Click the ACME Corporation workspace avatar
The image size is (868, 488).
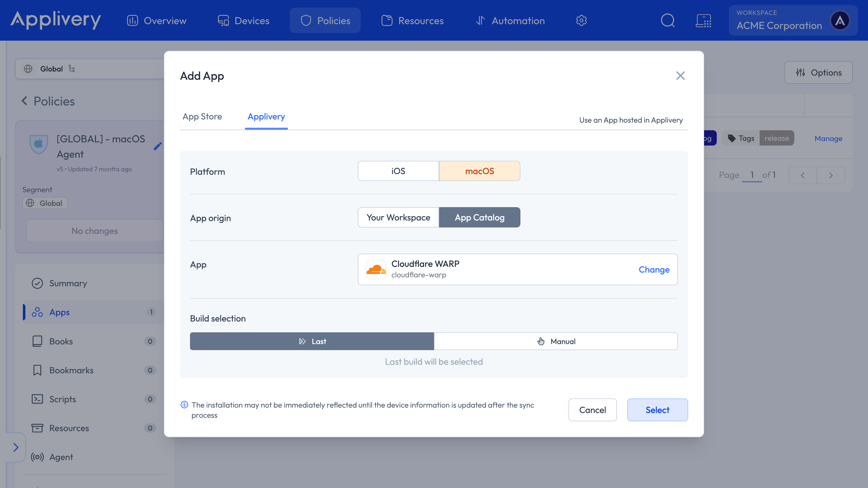(x=839, y=21)
